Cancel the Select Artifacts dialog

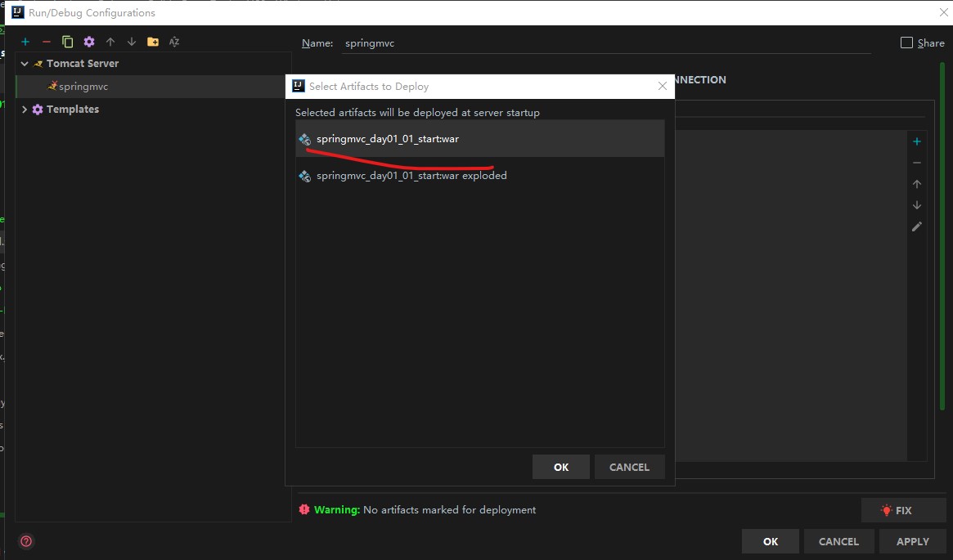[629, 467]
